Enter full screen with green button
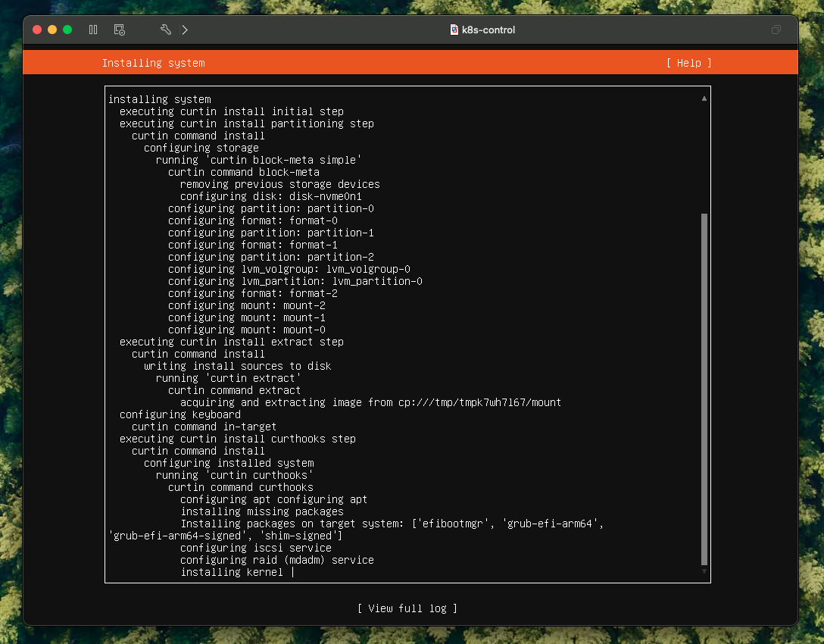 [x=67, y=30]
